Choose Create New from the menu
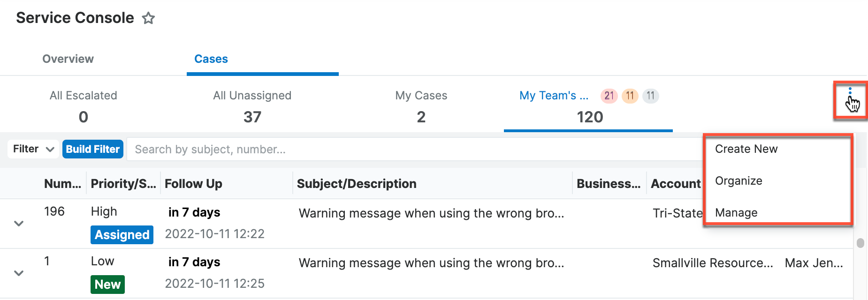The image size is (868, 300). (x=746, y=149)
